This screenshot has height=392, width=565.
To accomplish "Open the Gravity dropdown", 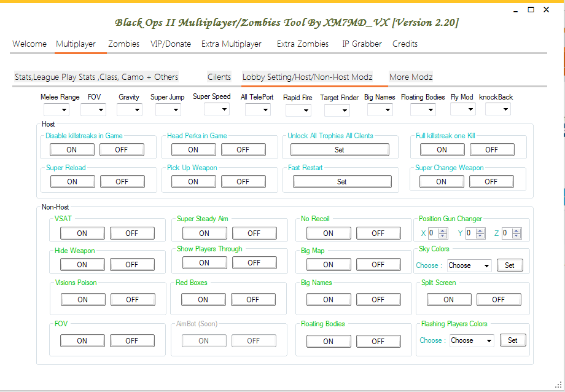I will pos(130,109).
